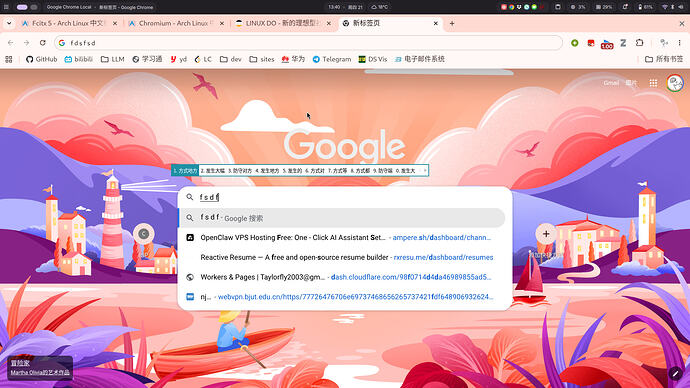The width and height of the screenshot is (690, 388).
Task: Expand the LLM bookmarks folder
Action: coord(113,59)
